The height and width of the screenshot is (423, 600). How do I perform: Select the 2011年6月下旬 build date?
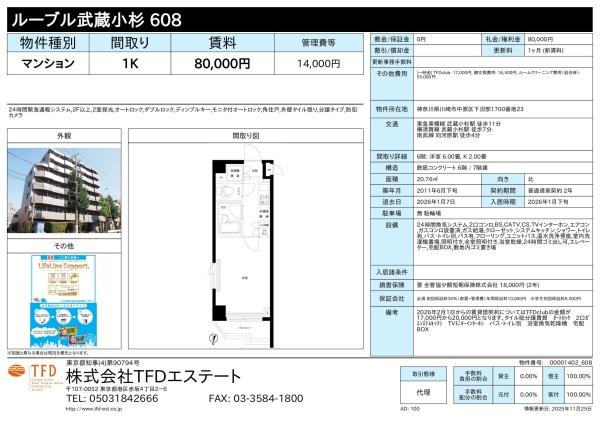point(437,191)
